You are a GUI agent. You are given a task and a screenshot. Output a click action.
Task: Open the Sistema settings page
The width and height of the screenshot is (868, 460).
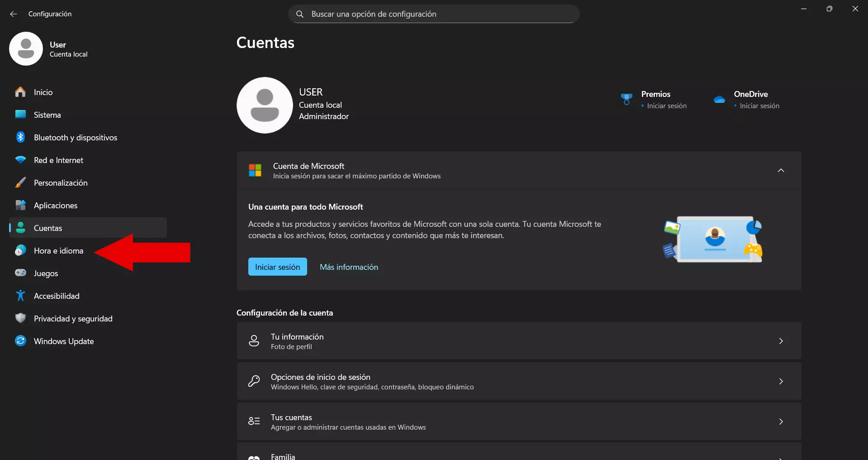coord(47,115)
